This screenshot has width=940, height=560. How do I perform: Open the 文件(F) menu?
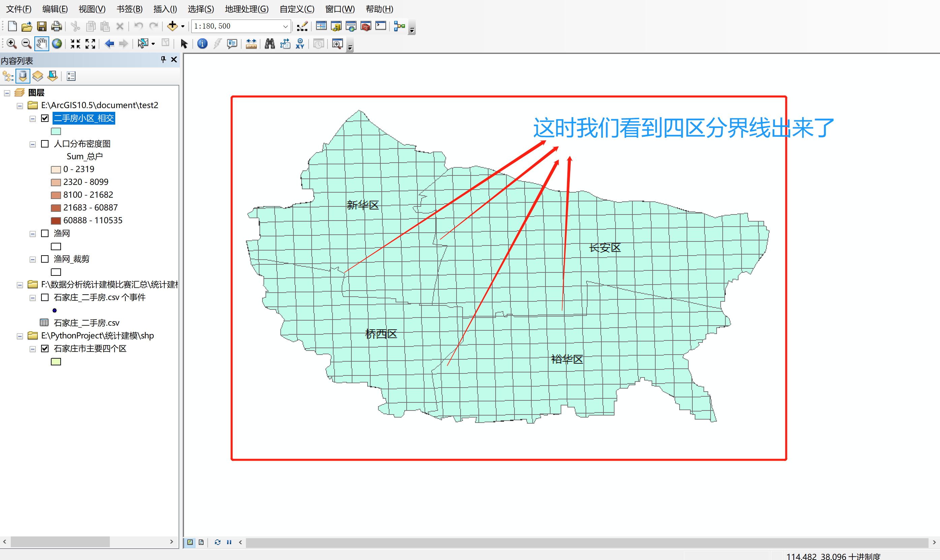(x=19, y=9)
